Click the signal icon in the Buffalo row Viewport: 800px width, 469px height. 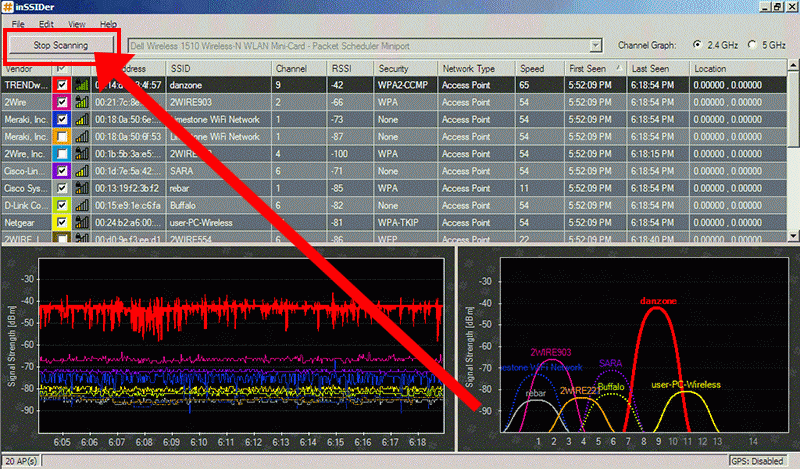click(x=82, y=204)
